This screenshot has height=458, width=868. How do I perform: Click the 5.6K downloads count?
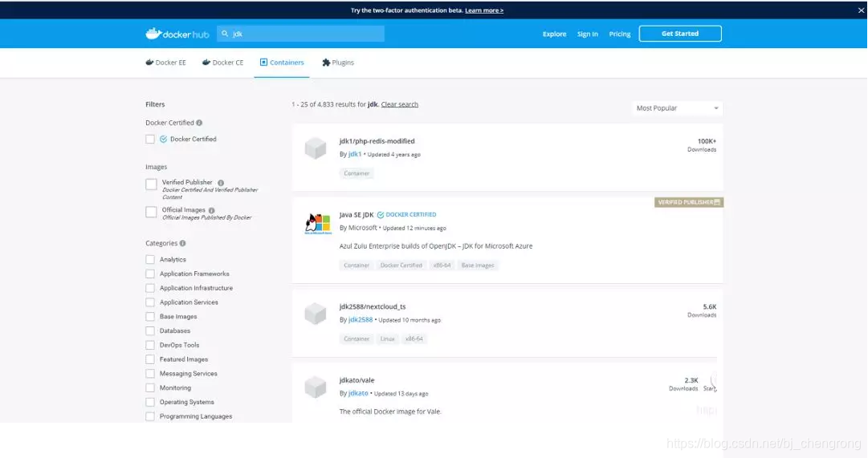point(710,307)
